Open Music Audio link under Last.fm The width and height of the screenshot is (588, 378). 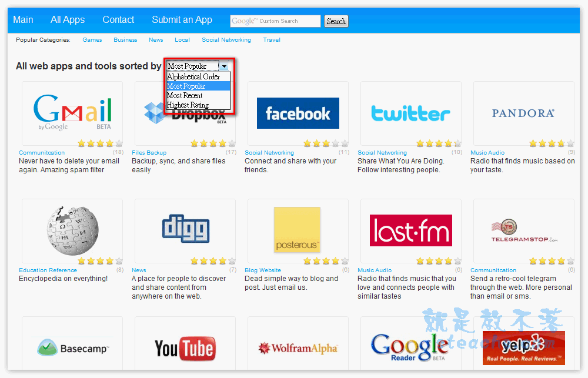tap(375, 270)
